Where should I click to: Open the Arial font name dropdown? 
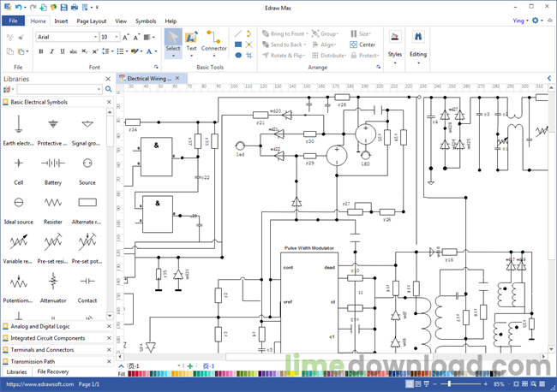[96, 37]
